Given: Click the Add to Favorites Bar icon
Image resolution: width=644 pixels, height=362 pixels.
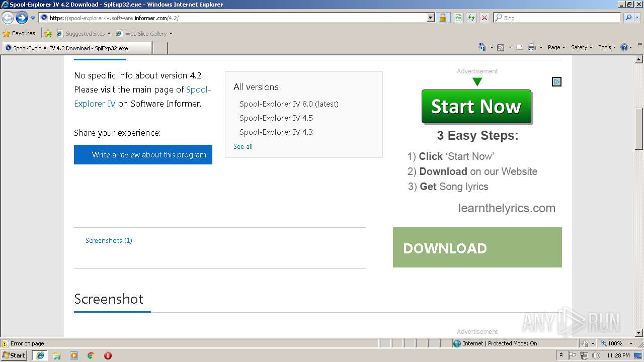Looking at the screenshot, I should coord(48,34).
